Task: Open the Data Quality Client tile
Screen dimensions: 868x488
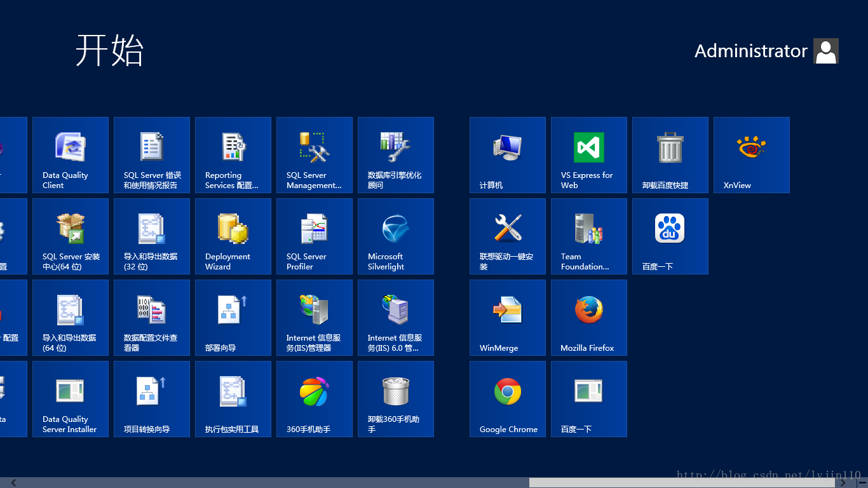Action: (x=71, y=155)
